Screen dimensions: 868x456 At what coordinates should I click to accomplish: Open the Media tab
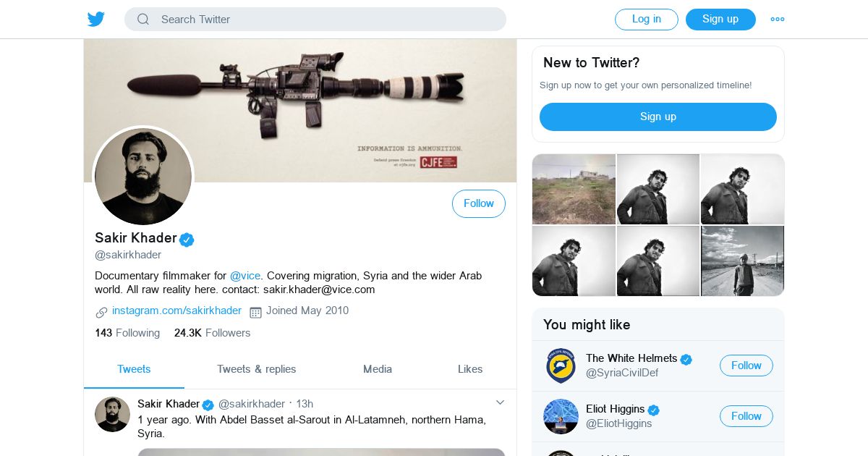click(378, 369)
